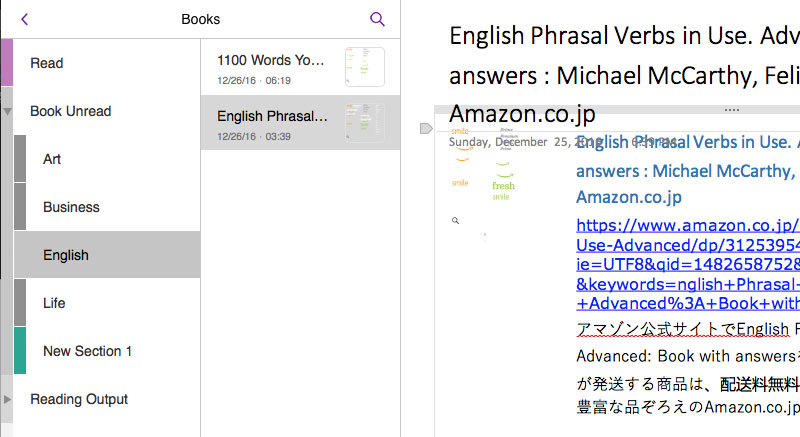800x437 pixels.
Task: Click the Japanese text starting with アマゾン公式サイト
Action: point(688,329)
